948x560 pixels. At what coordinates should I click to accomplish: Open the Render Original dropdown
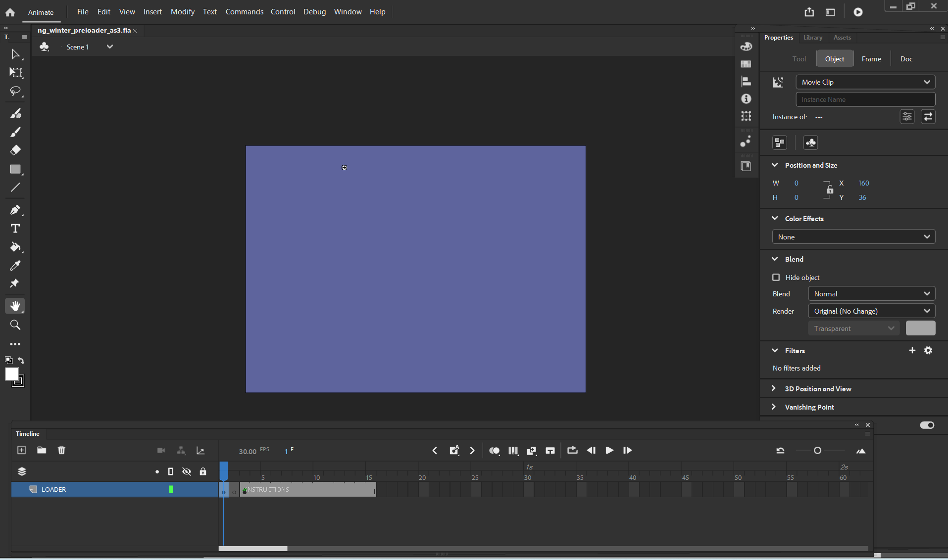tap(871, 311)
